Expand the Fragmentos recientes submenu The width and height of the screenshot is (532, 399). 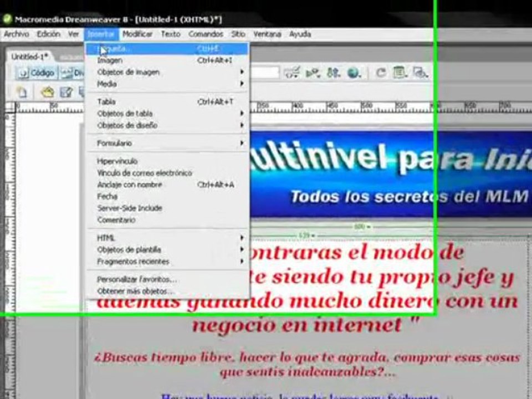pos(167,262)
